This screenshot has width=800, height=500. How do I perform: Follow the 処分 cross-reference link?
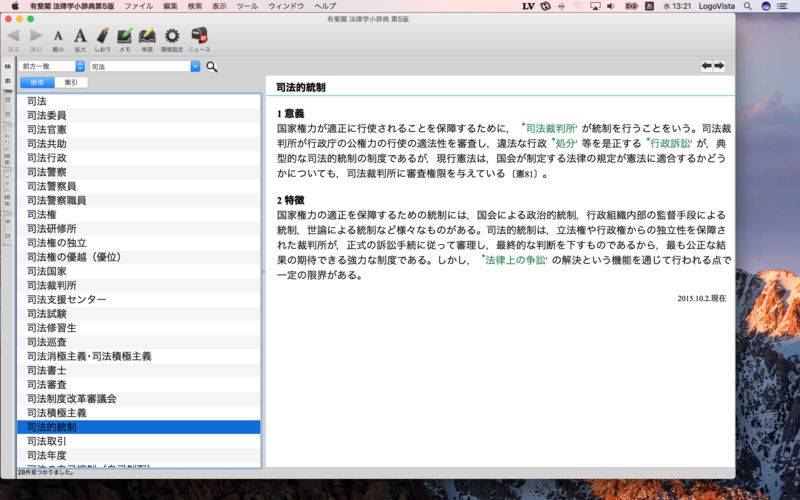565,143
